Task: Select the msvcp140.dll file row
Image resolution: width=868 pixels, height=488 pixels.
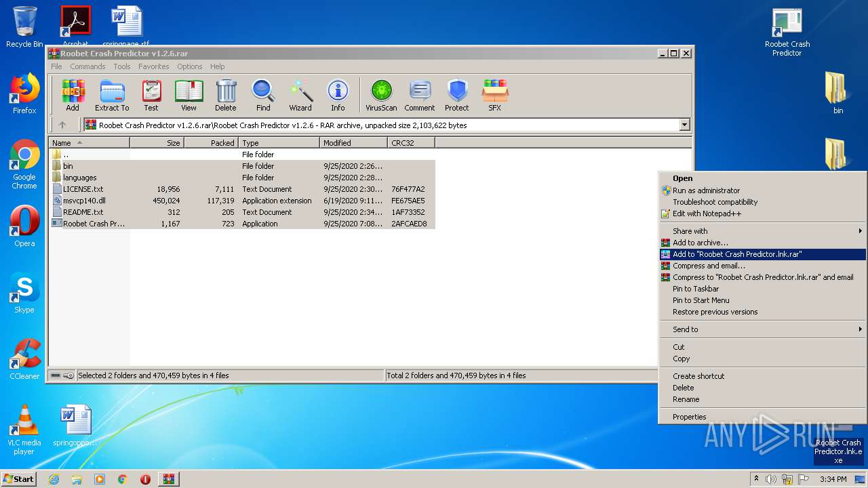Action: click(x=242, y=201)
